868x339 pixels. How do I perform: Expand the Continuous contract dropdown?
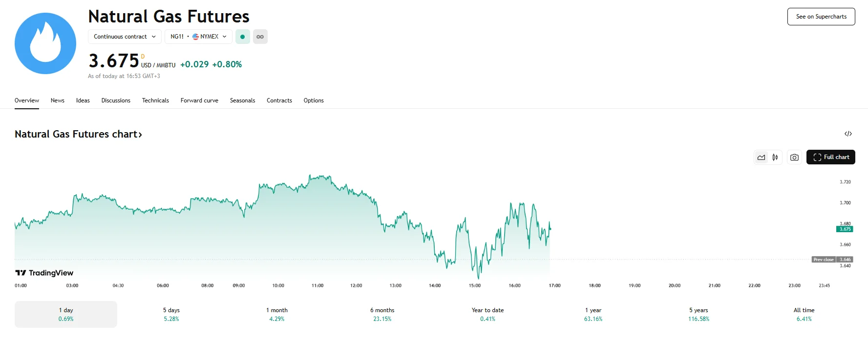tap(125, 37)
